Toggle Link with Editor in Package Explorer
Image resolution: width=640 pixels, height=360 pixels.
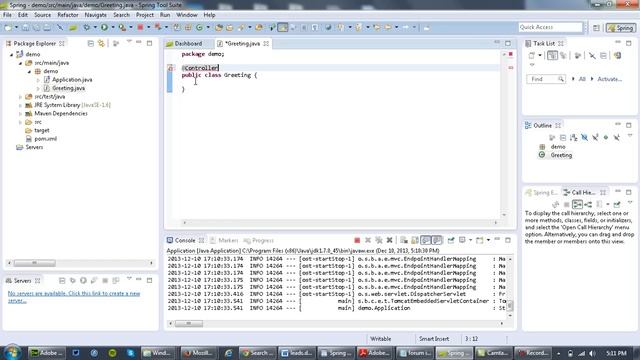pyautogui.click(x=101, y=43)
